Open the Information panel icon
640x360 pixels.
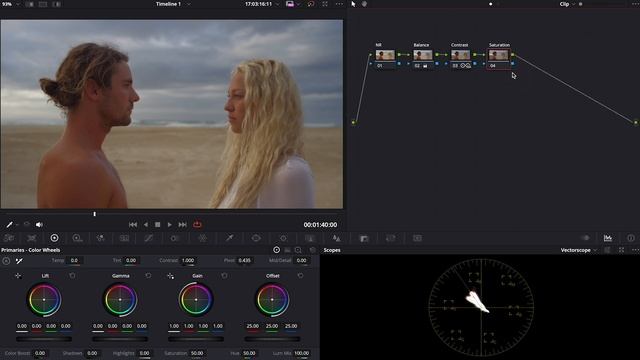(631, 238)
